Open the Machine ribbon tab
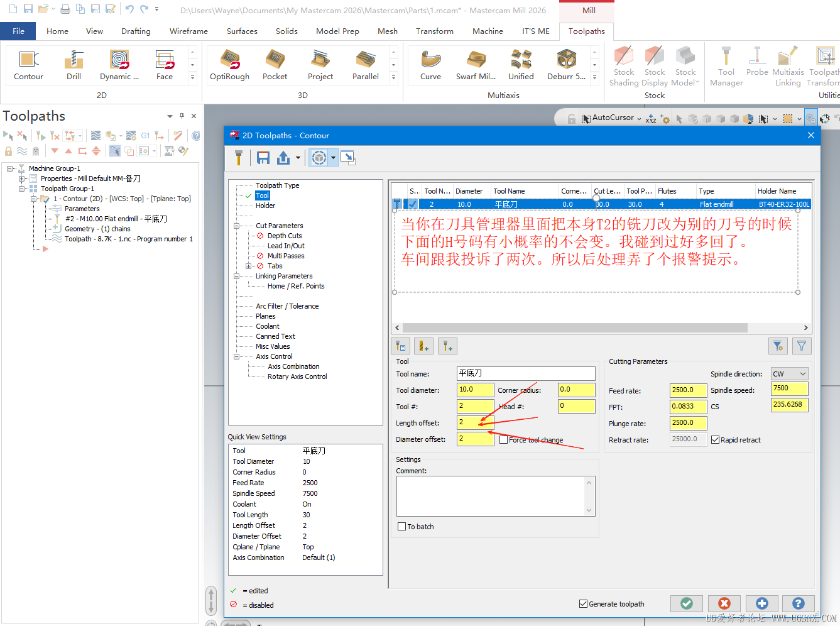 488,31
